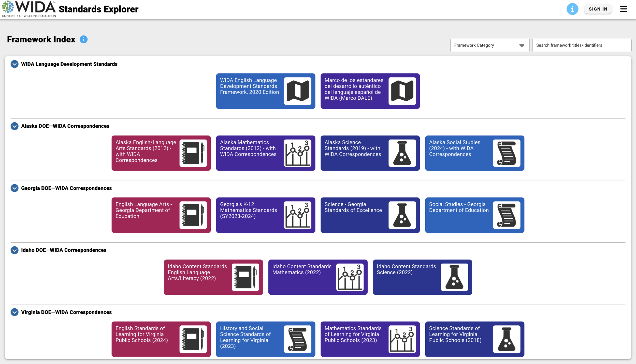Open Alaska English/Language Arts Standards (2012) title
Image resolution: width=636 pixels, height=364 pixels.
coord(146,151)
